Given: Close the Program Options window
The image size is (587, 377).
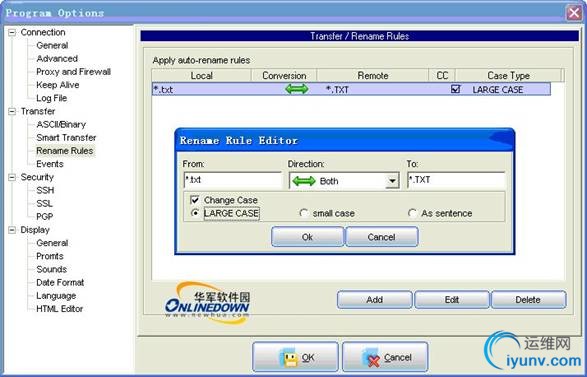Looking at the screenshot, I should click(574, 13).
